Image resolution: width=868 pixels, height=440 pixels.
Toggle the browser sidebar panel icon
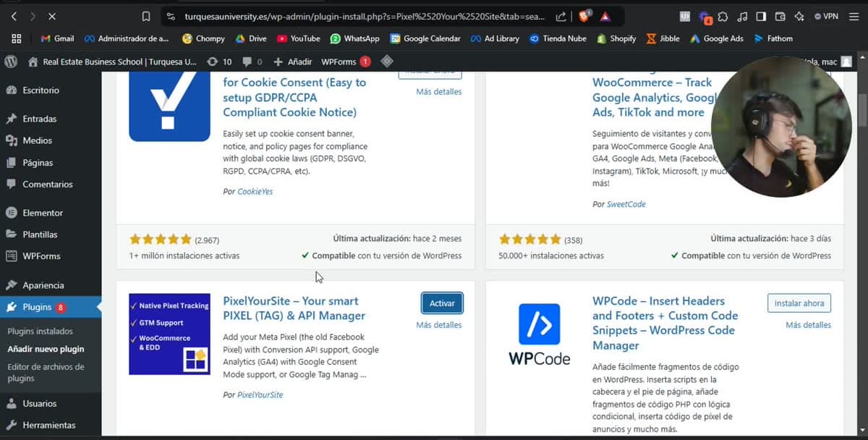761,16
